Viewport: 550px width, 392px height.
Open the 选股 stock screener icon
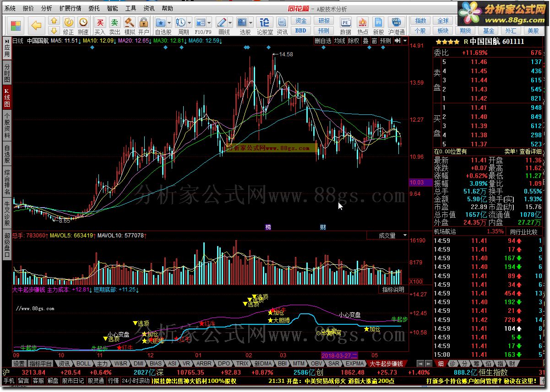[243, 22]
